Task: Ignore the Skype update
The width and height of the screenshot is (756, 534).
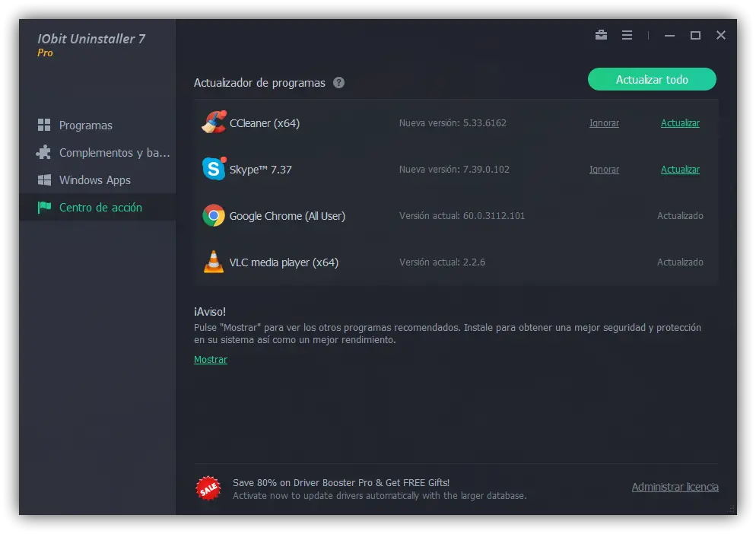Action: click(604, 170)
